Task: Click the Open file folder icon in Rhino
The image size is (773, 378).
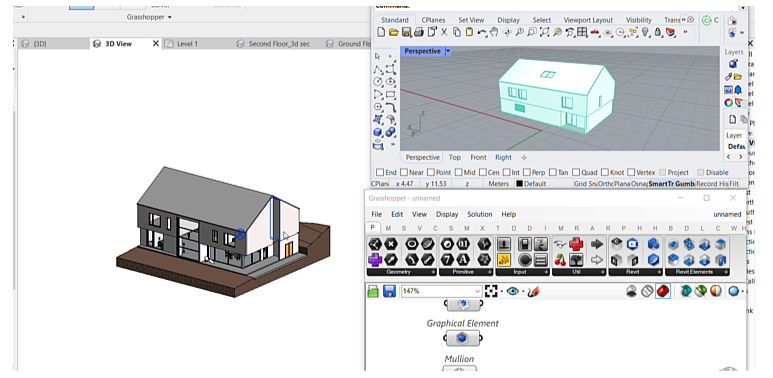Action: click(393, 33)
